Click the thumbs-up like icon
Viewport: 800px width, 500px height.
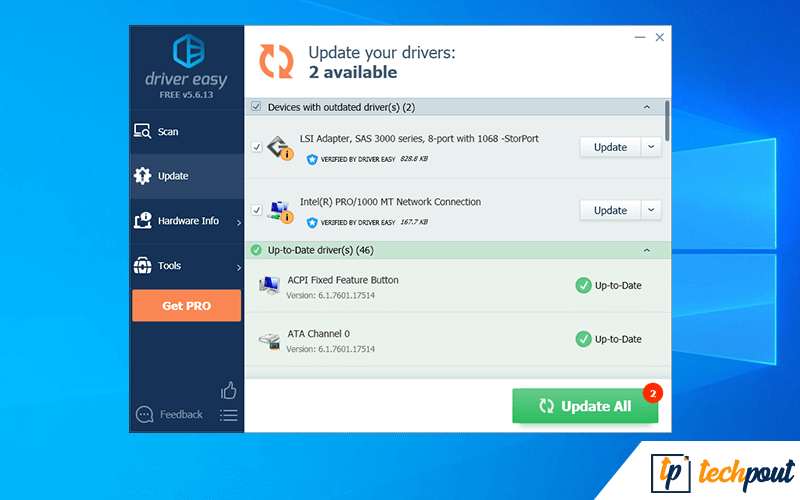click(229, 390)
